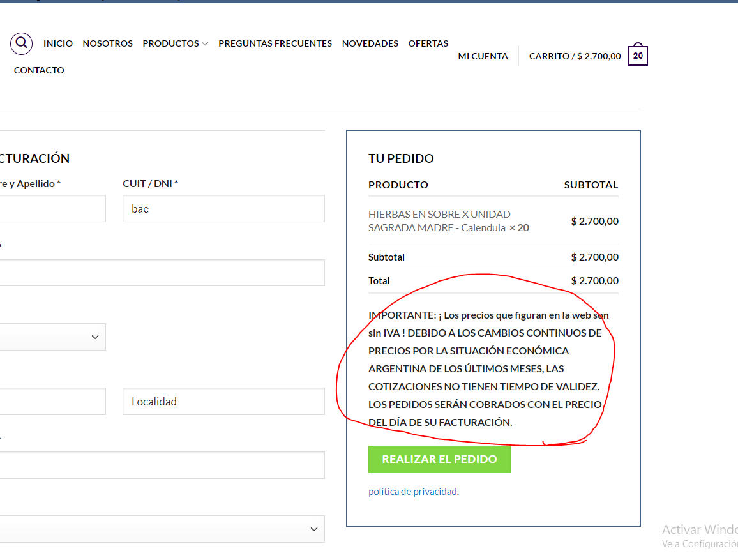Go to MI CUENTA
Screen dimensions: 738x560
[483, 56]
